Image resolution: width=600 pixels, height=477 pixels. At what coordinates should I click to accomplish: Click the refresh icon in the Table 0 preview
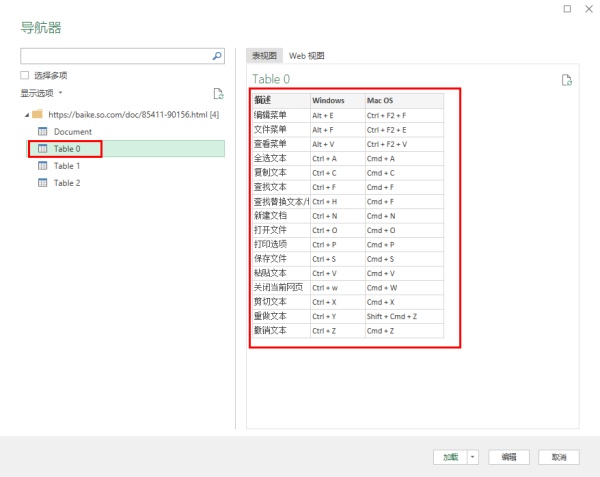pos(566,80)
